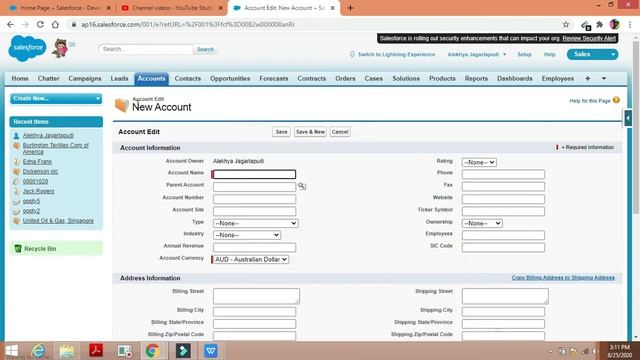Go to the Chatter tab
The width and height of the screenshot is (640, 360).
coord(49,78)
